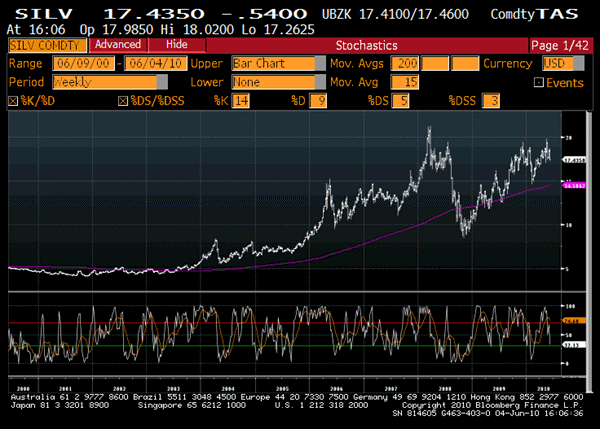Toggle the %K/%D checkbox

(x=13, y=102)
